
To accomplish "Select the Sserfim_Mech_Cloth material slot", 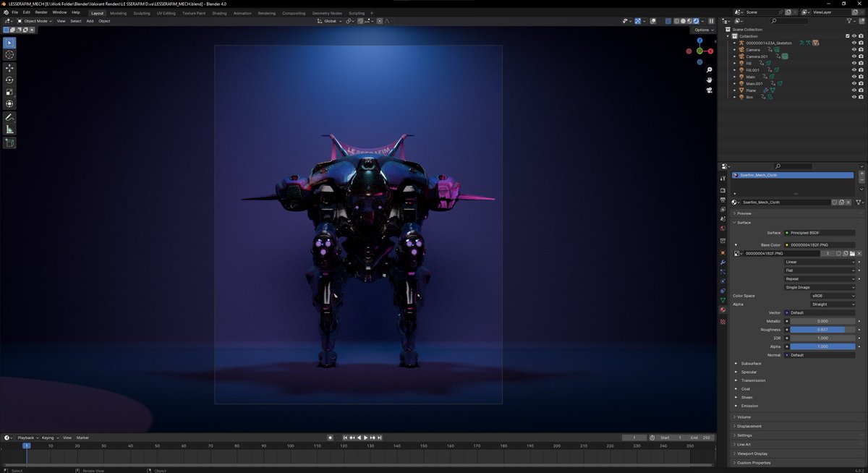I will [x=793, y=175].
